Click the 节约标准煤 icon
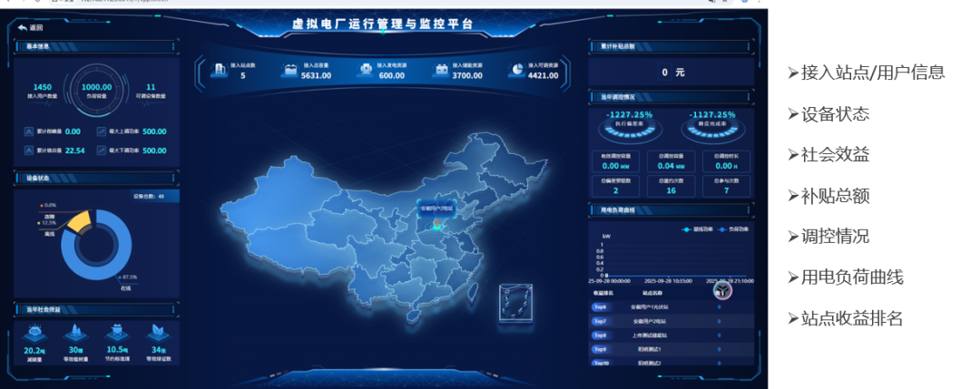Viewport: 980px width, 389px height. tap(115, 334)
